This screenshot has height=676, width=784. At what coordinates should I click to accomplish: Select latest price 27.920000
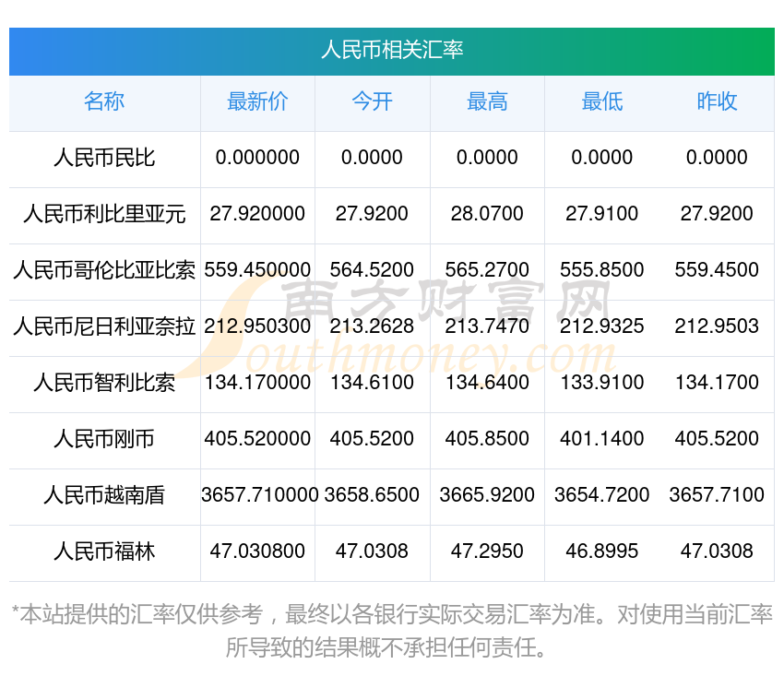pos(257,214)
